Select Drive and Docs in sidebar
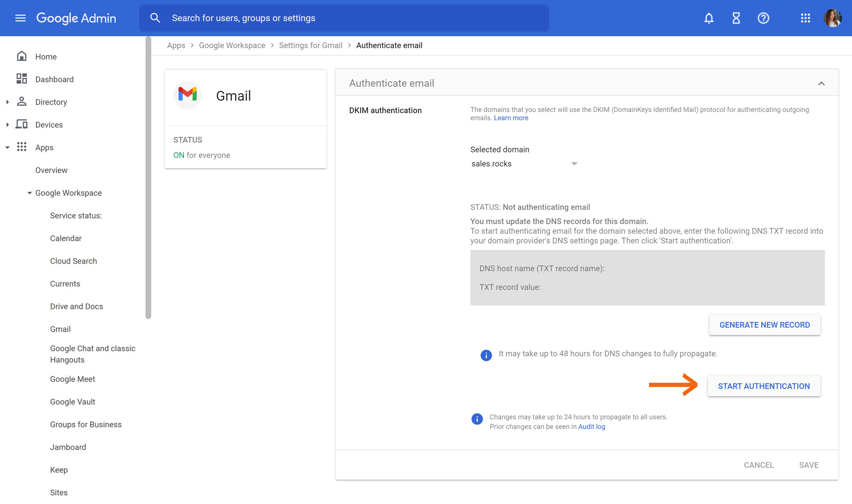The image size is (852, 504). pyautogui.click(x=77, y=306)
